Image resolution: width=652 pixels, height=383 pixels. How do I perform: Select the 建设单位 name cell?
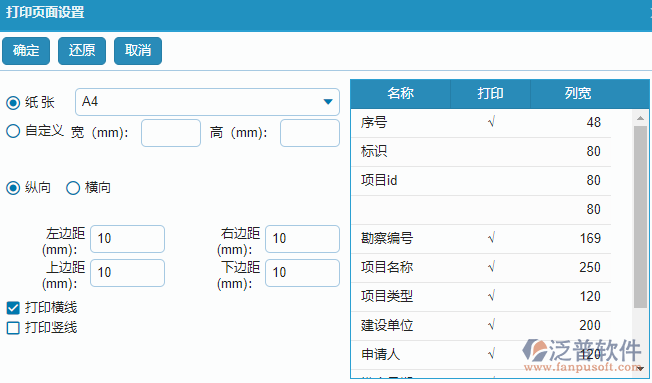400,326
